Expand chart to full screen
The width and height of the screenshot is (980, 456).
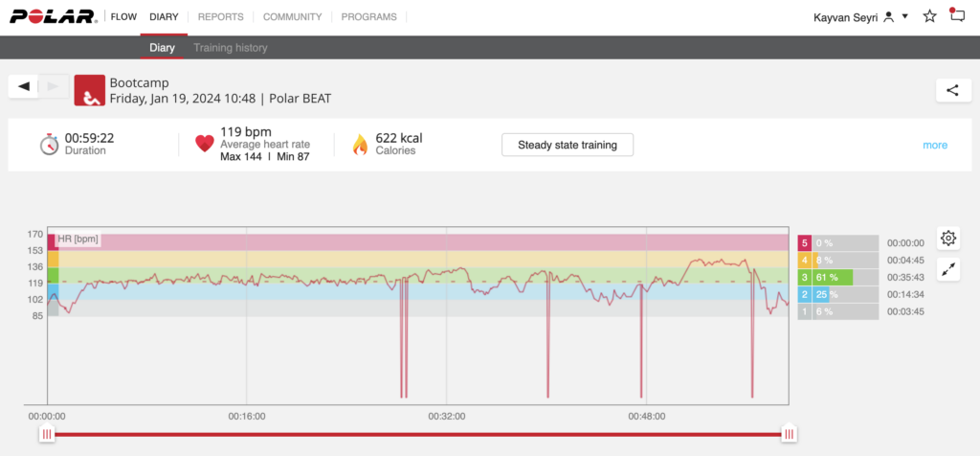(x=948, y=269)
